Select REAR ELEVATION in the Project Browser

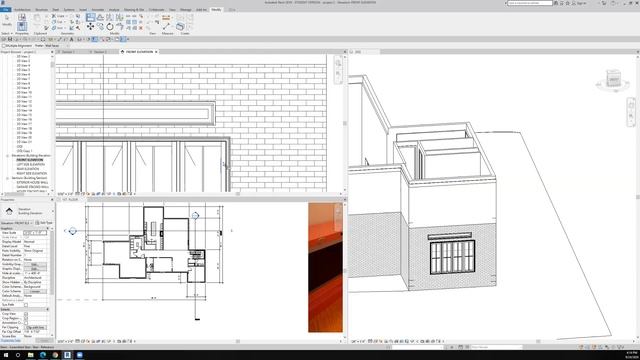[28, 169]
